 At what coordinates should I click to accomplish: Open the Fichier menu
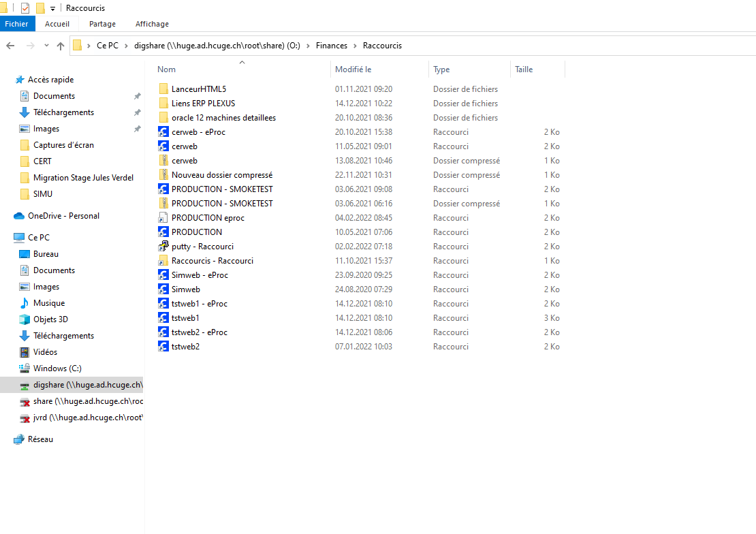(17, 24)
